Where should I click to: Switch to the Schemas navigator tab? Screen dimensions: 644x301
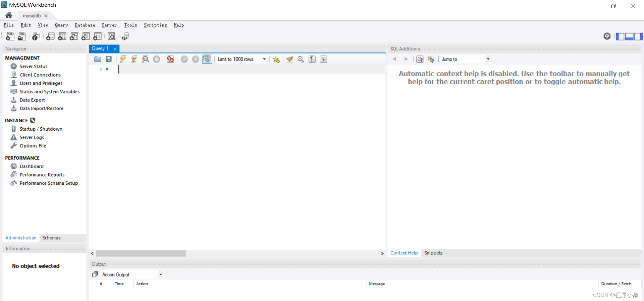click(x=51, y=238)
